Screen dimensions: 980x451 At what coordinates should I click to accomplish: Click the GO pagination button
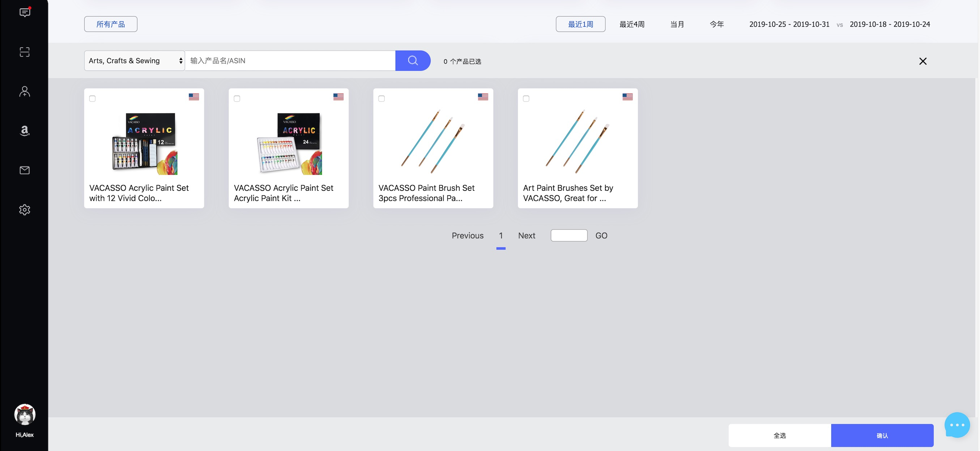601,235
